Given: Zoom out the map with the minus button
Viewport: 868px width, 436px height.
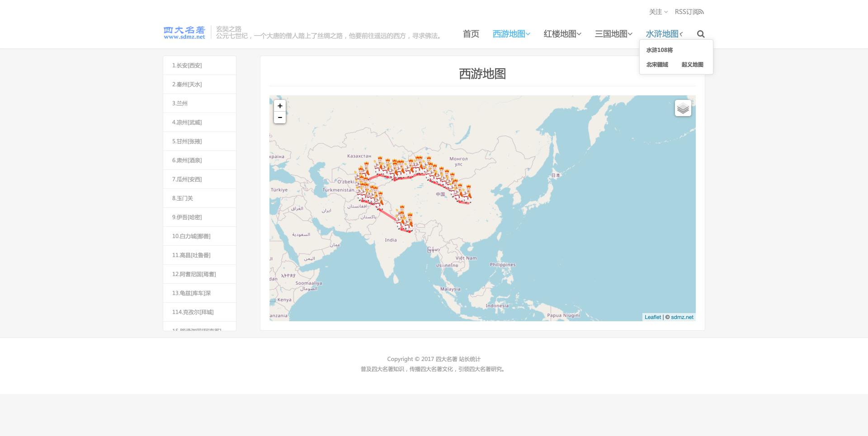Looking at the screenshot, I should [280, 117].
